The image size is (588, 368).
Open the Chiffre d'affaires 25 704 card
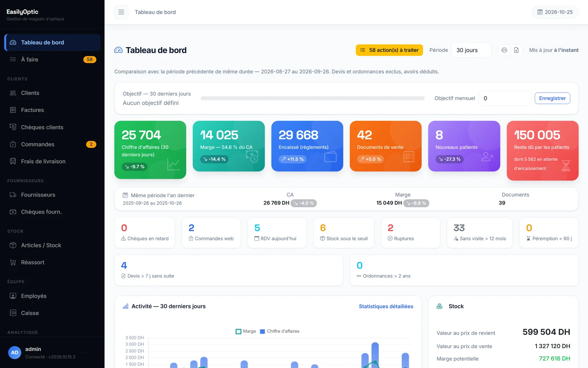pos(150,150)
